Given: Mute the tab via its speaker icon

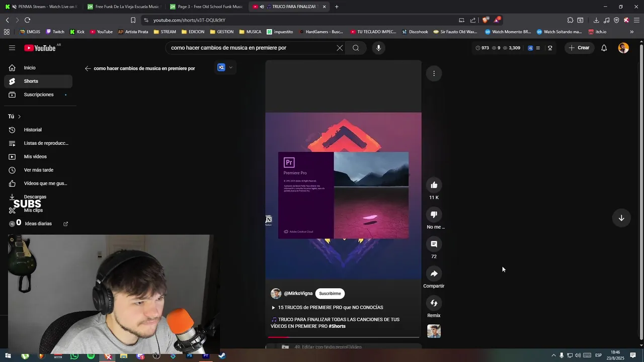Looking at the screenshot, I should pos(262,7).
